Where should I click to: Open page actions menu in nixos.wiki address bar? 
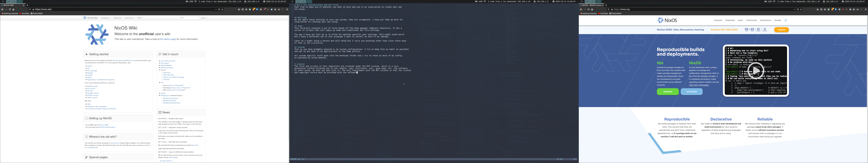216,10
